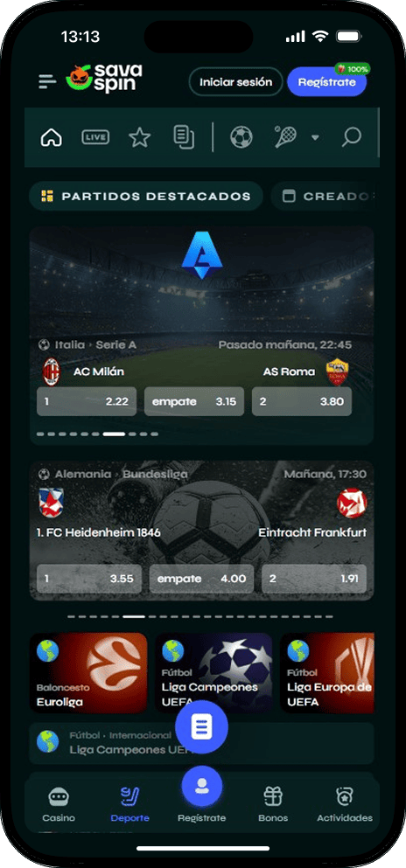
Task: Open the bet history documents icon
Action: (x=184, y=137)
